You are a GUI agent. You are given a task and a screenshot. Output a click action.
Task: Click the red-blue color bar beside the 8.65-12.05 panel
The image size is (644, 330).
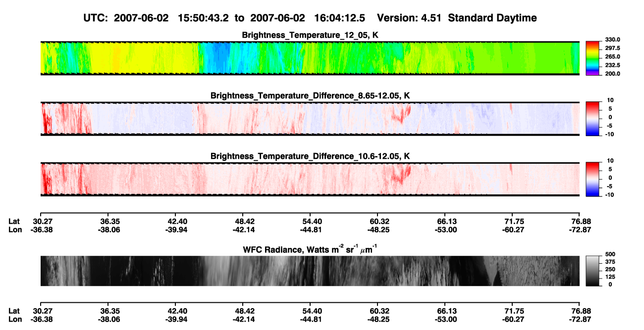pos(593,118)
